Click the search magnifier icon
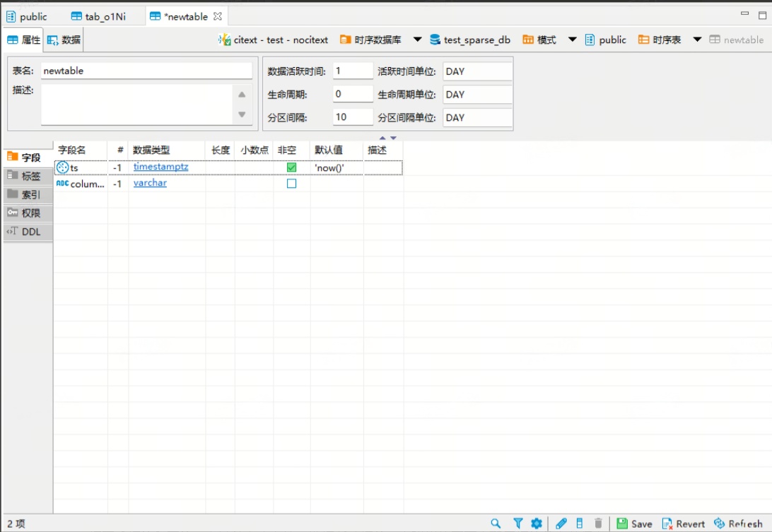 pyautogui.click(x=496, y=524)
